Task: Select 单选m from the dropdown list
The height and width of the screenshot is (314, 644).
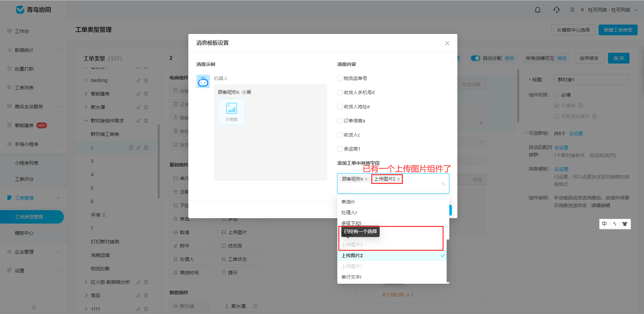Action: click(392, 202)
